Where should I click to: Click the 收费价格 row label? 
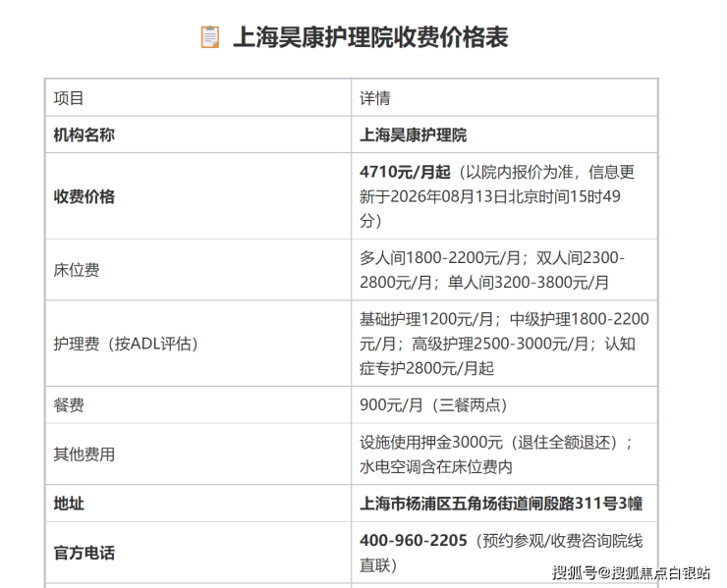(x=84, y=196)
